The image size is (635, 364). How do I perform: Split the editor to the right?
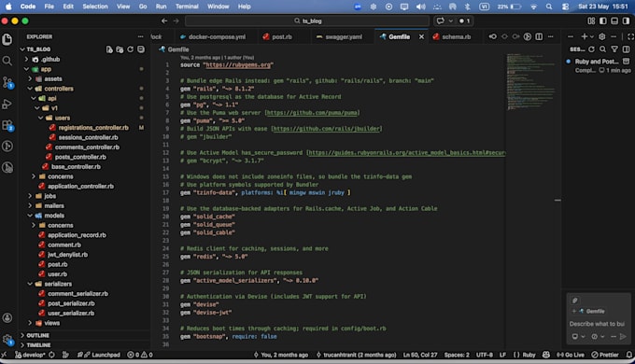(x=539, y=36)
